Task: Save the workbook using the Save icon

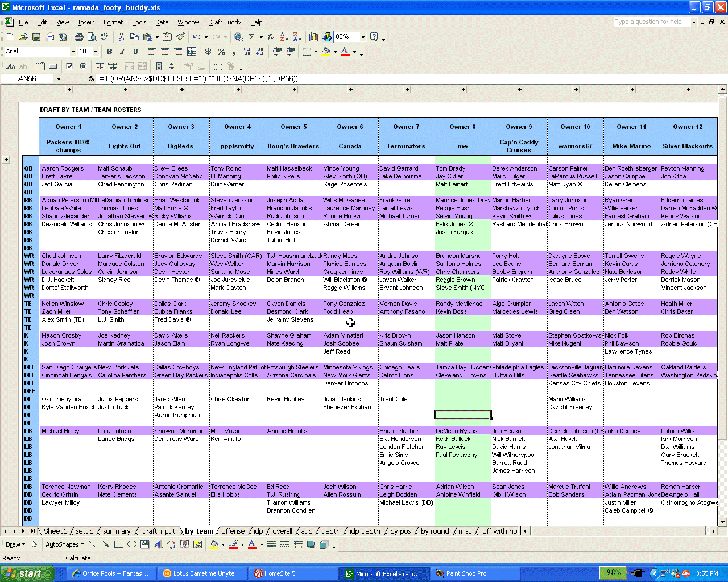Action: point(36,37)
